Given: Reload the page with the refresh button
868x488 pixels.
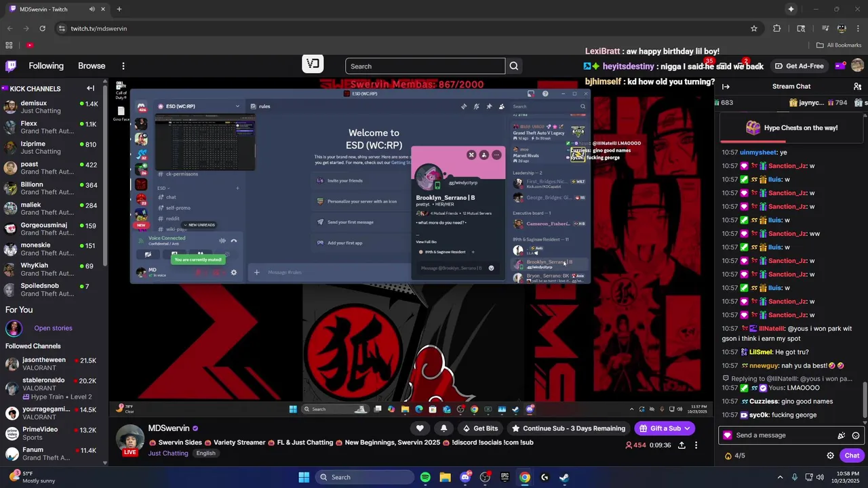Looking at the screenshot, I should pos(42,28).
